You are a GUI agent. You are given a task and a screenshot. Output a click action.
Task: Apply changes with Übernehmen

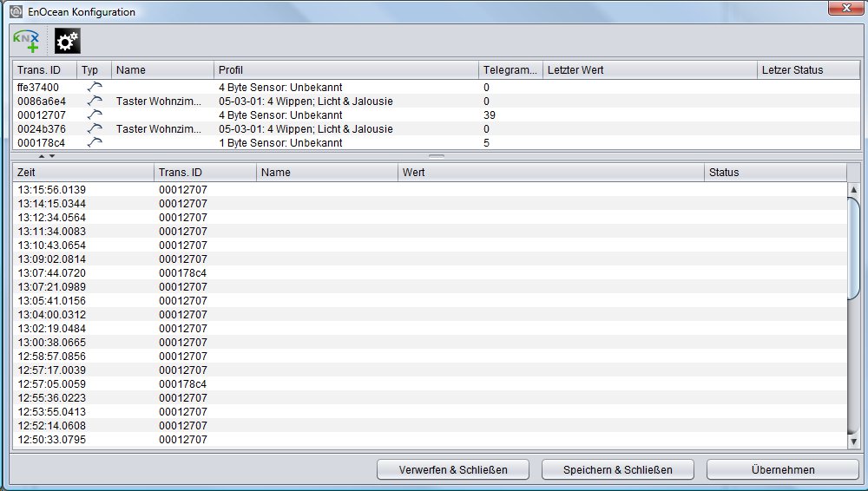coord(783,469)
